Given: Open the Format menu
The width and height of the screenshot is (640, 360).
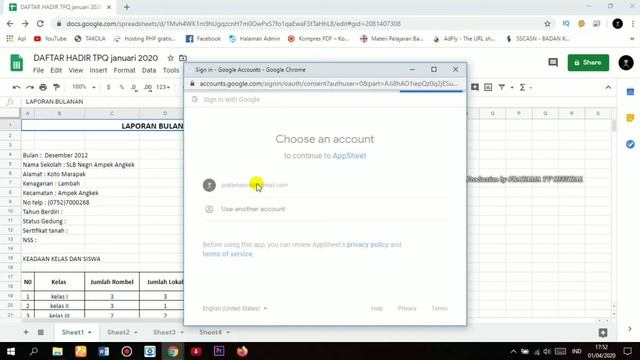Looking at the screenshot, I should tap(124, 70).
